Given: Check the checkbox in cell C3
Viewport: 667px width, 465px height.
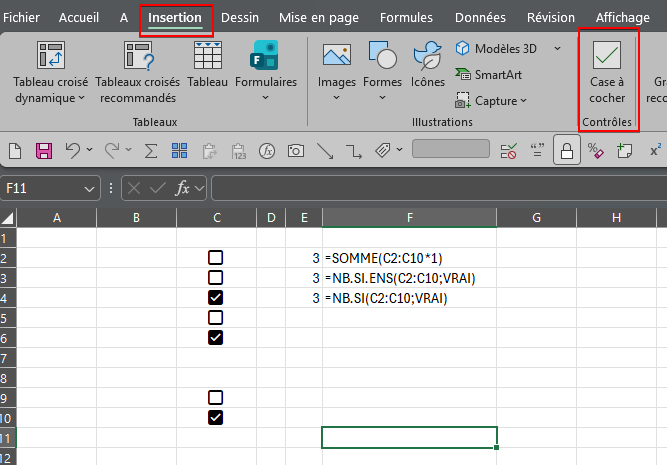Looking at the screenshot, I should click(x=216, y=277).
